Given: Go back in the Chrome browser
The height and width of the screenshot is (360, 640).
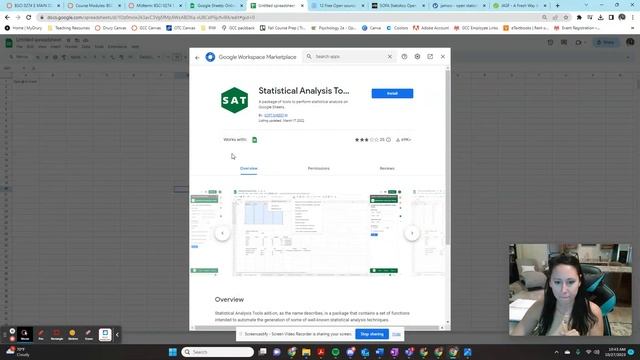Looking at the screenshot, I should pyautogui.click(x=7, y=18).
